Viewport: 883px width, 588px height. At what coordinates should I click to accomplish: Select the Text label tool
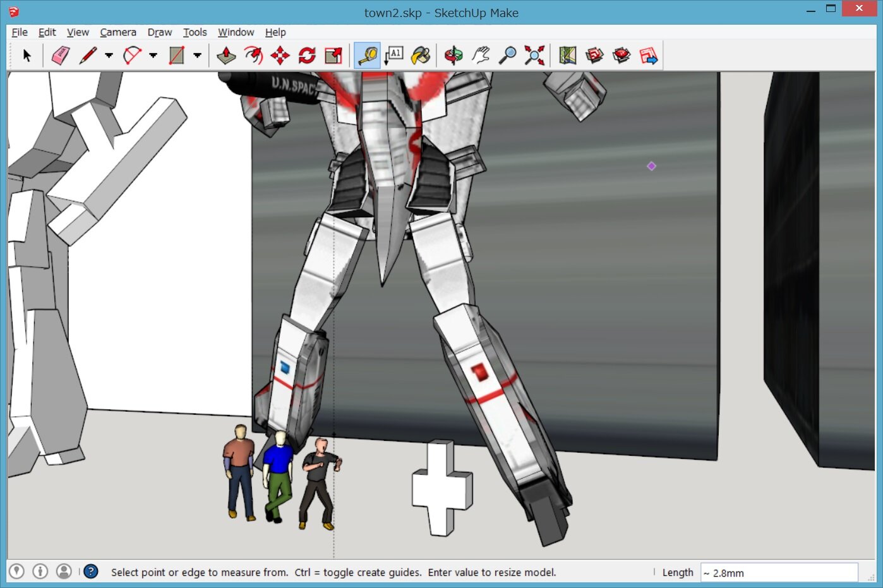pos(394,56)
